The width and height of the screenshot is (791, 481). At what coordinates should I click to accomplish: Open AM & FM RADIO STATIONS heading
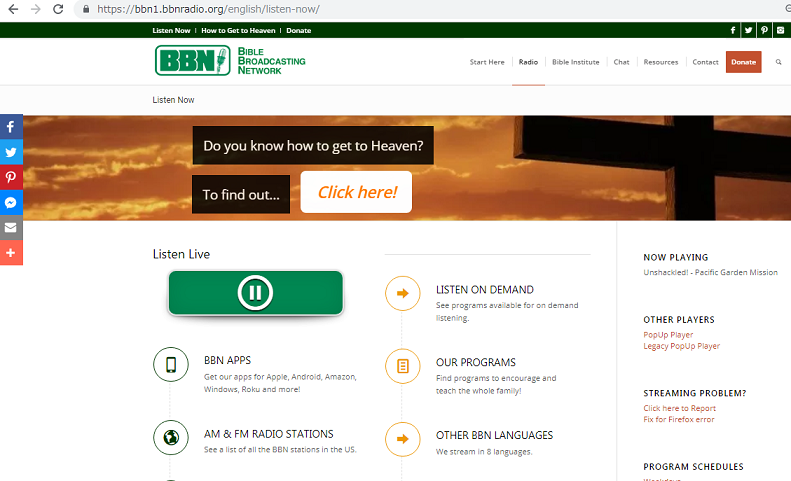pyautogui.click(x=269, y=434)
